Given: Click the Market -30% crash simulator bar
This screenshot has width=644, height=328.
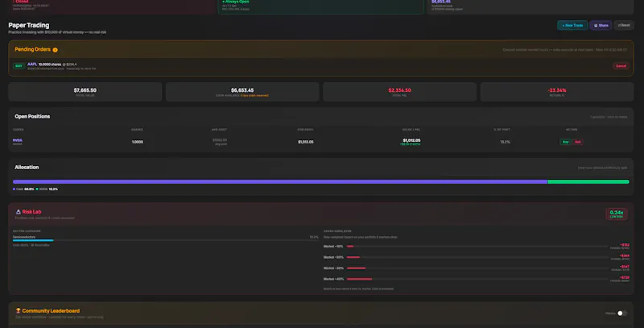Looking at the screenshot, I should 477,268.
